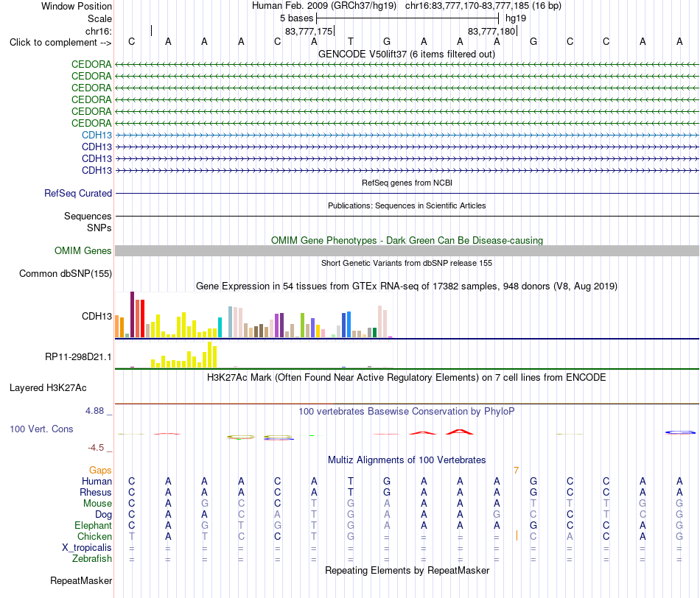
Task: Open 'Short Genetic Variants from dbSNP release 155'
Action: tap(407, 264)
